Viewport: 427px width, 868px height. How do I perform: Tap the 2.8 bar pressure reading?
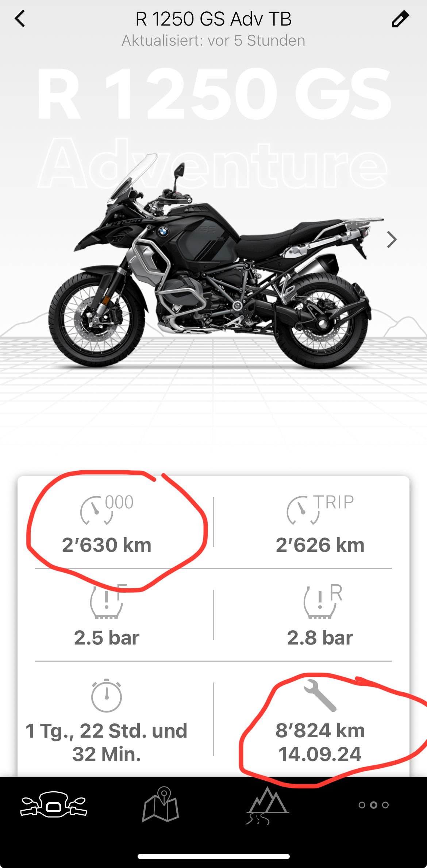(320, 638)
